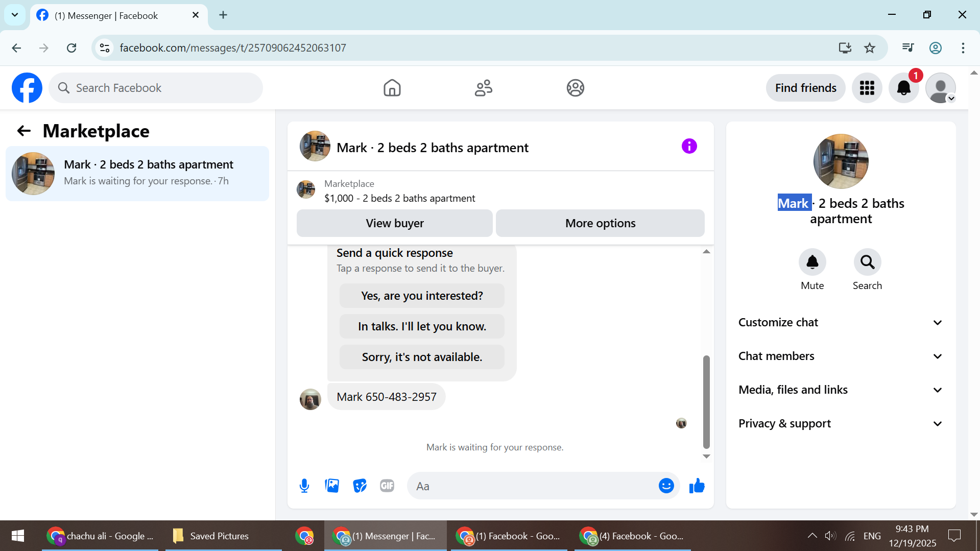Open a new browser tab
980x551 pixels.
pyautogui.click(x=223, y=15)
